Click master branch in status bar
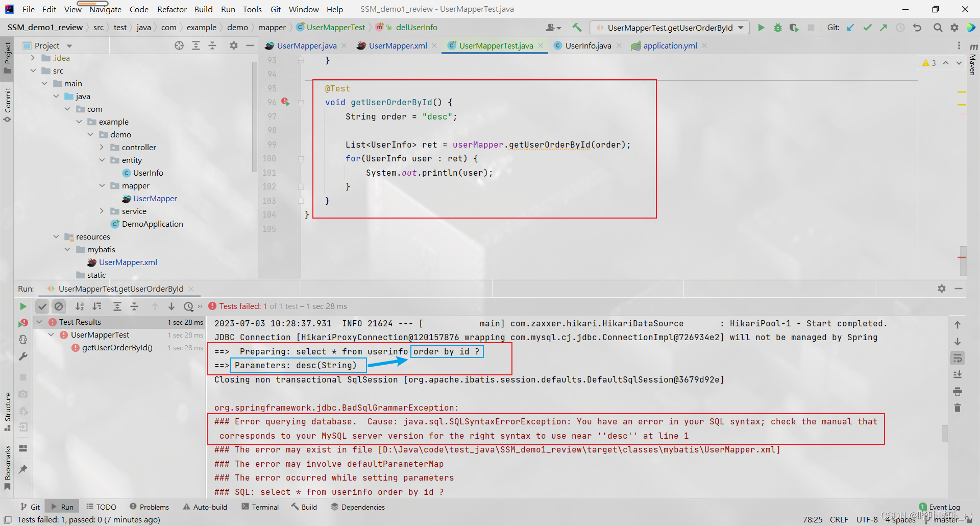Image resolution: width=980 pixels, height=526 pixels. [942, 520]
